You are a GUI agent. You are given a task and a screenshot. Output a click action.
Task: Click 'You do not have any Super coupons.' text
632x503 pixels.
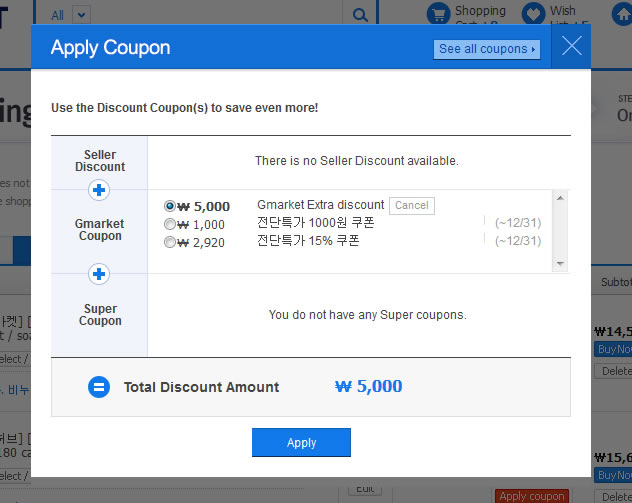click(368, 315)
